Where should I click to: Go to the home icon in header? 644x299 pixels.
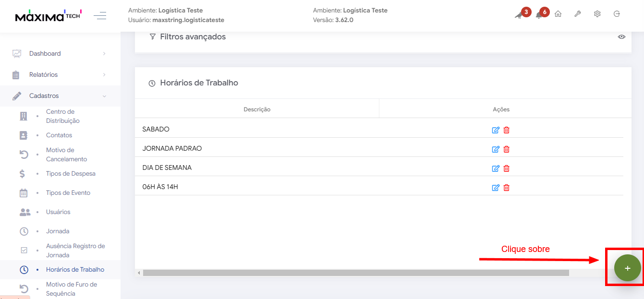point(558,14)
